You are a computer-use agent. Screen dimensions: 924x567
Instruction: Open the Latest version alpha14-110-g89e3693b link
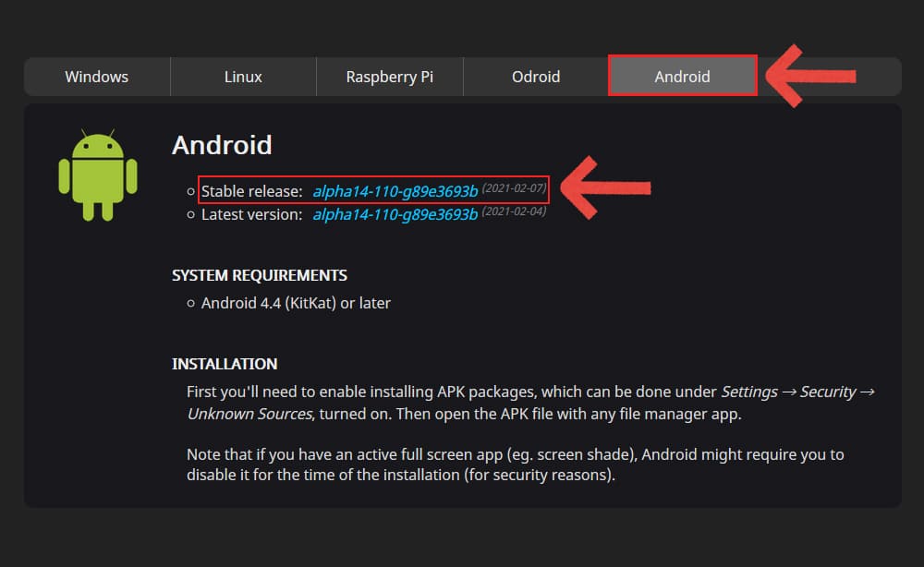[x=395, y=214]
